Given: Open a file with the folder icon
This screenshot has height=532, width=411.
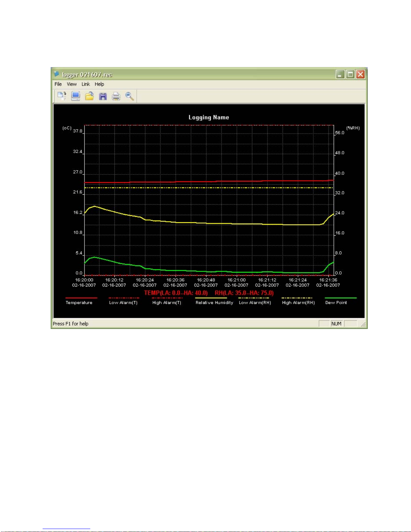Looking at the screenshot, I should pos(89,96).
